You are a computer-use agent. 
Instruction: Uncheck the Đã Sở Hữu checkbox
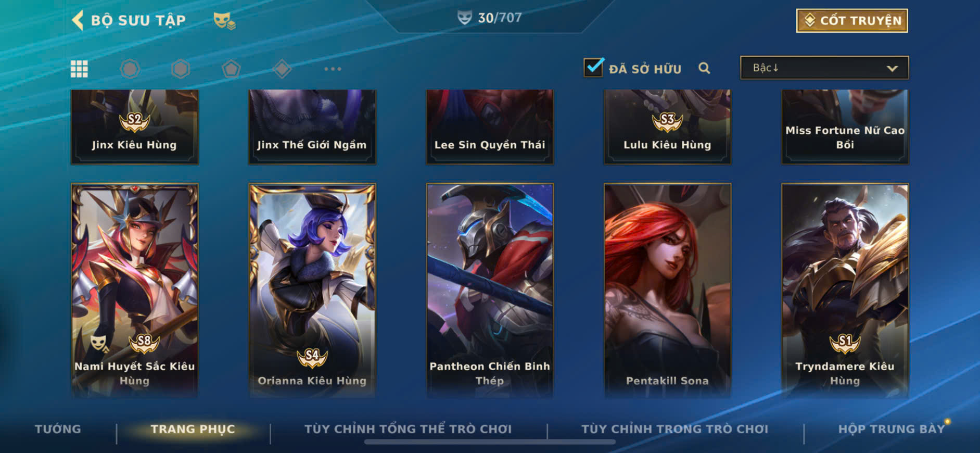594,67
